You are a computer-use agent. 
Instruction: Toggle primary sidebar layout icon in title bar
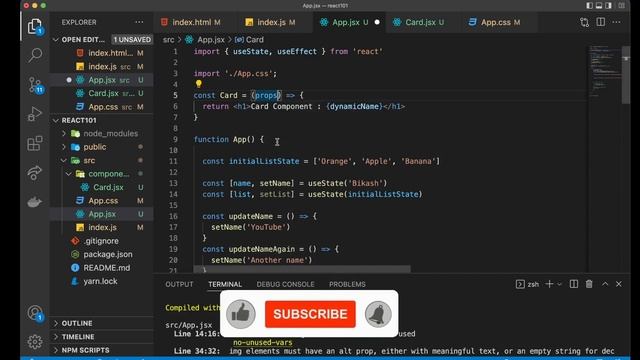pos(589,5)
